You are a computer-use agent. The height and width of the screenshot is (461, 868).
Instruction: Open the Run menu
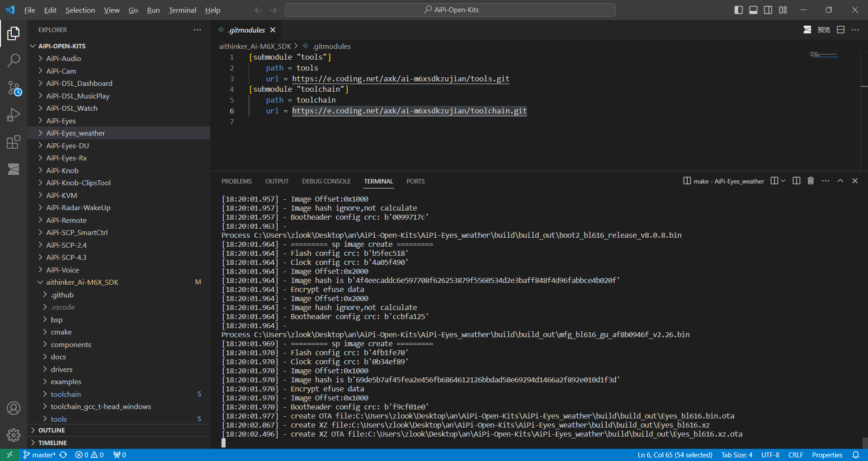point(153,10)
